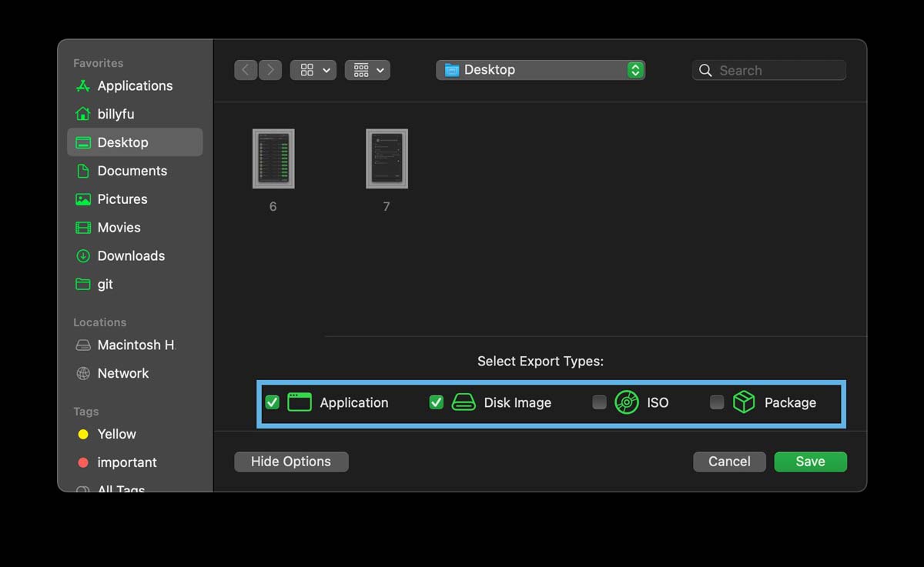Click the Disk Image drive icon

point(464,402)
